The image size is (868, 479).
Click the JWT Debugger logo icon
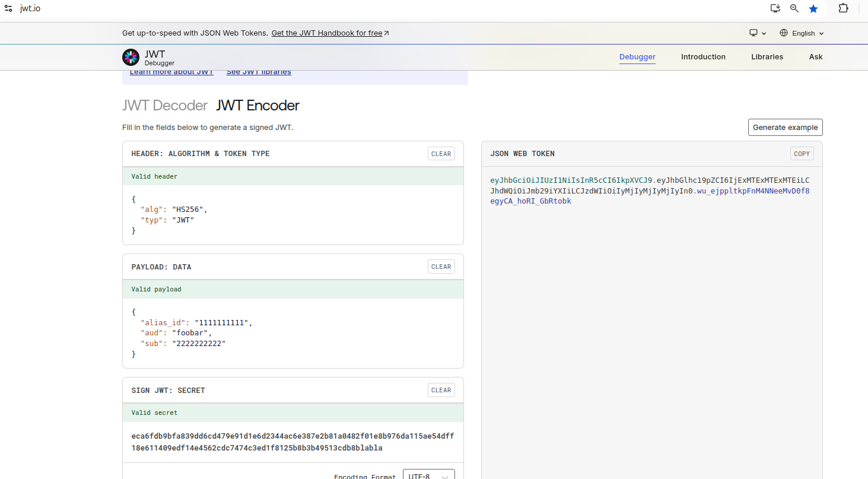(x=131, y=57)
